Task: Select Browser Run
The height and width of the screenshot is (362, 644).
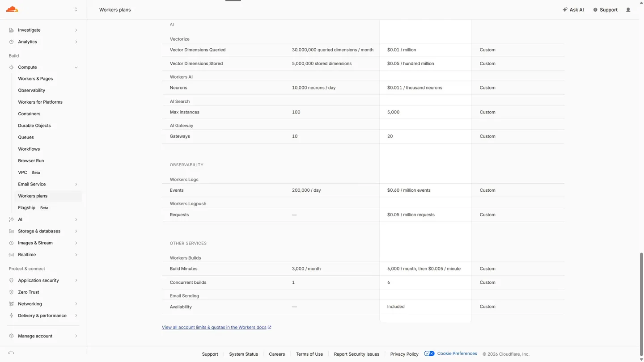Action: click(31, 161)
